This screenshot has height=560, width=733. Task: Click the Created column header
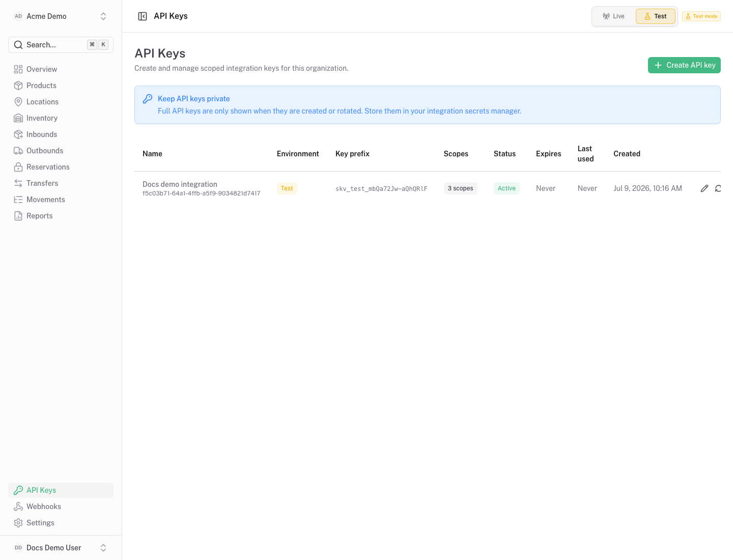(627, 154)
